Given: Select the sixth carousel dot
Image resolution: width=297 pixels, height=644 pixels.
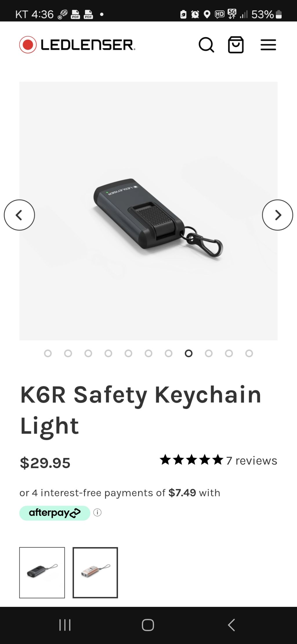Looking at the screenshot, I should pyautogui.click(x=148, y=353).
